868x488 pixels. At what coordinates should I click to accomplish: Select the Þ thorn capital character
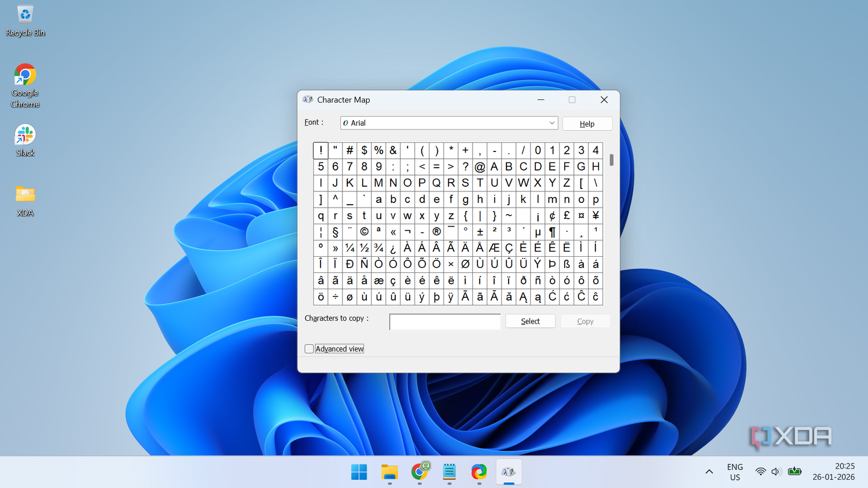click(552, 264)
